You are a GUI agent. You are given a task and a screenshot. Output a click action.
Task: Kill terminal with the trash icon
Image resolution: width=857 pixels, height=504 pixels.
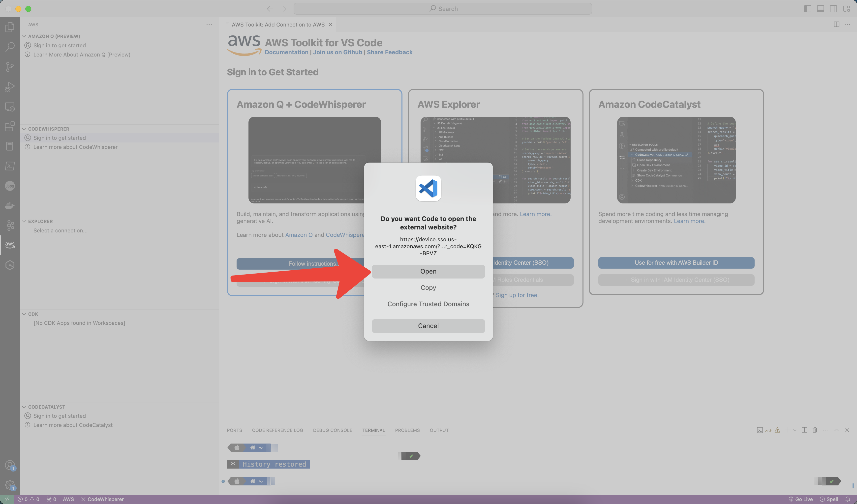pyautogui.click(x=815, y=430)
